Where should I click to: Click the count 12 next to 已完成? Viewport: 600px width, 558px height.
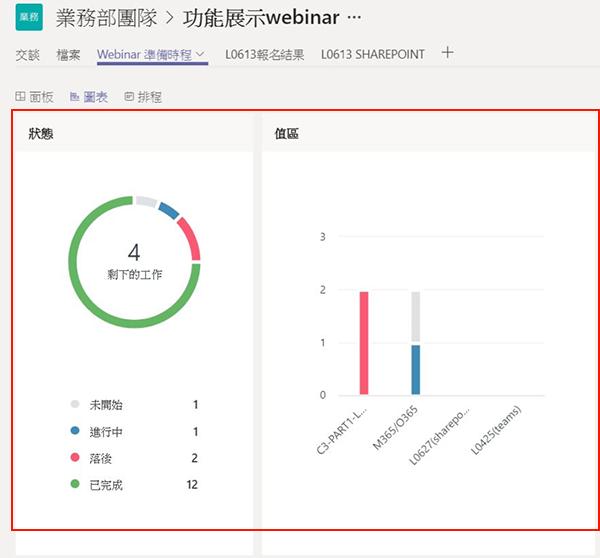192,485
